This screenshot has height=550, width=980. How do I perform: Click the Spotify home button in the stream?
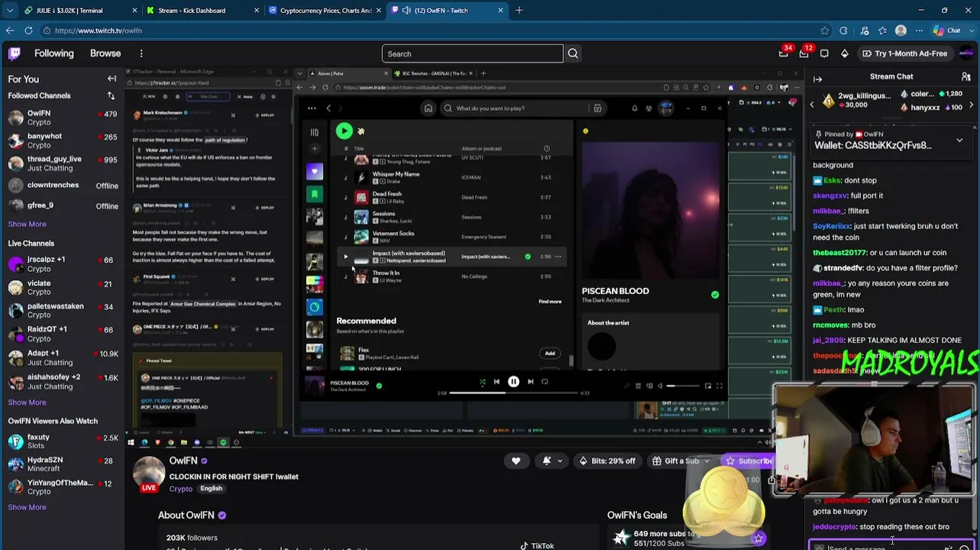pos(428,108)
